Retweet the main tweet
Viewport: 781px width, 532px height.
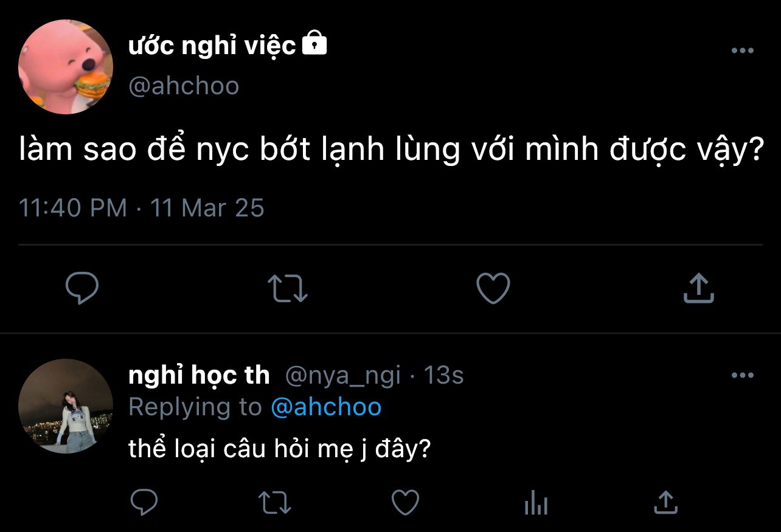coord(288,288)
